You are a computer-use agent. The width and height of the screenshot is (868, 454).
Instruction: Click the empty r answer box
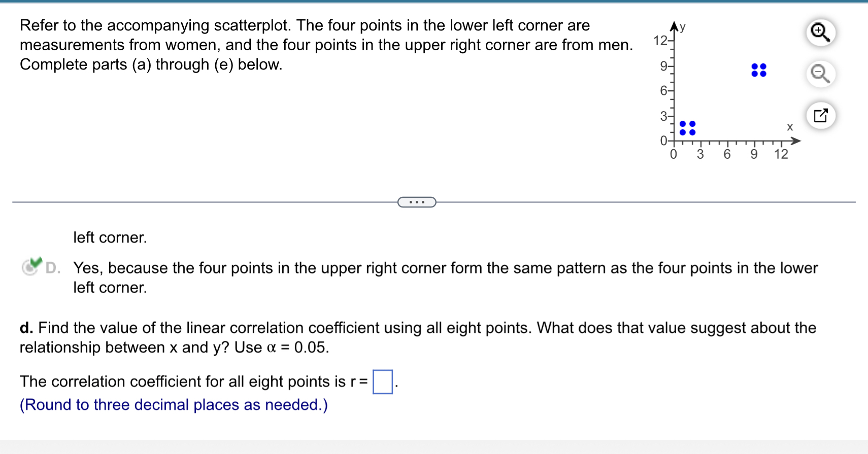pos(382,381)
